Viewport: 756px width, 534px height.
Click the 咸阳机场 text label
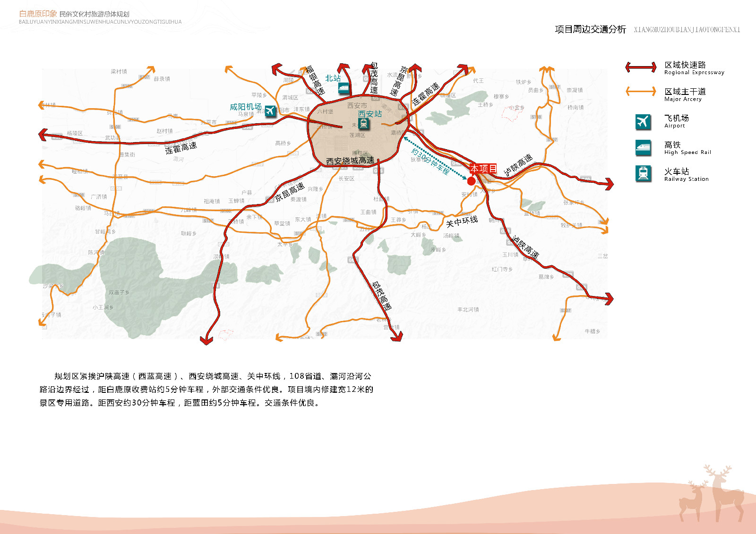point(246,107)
